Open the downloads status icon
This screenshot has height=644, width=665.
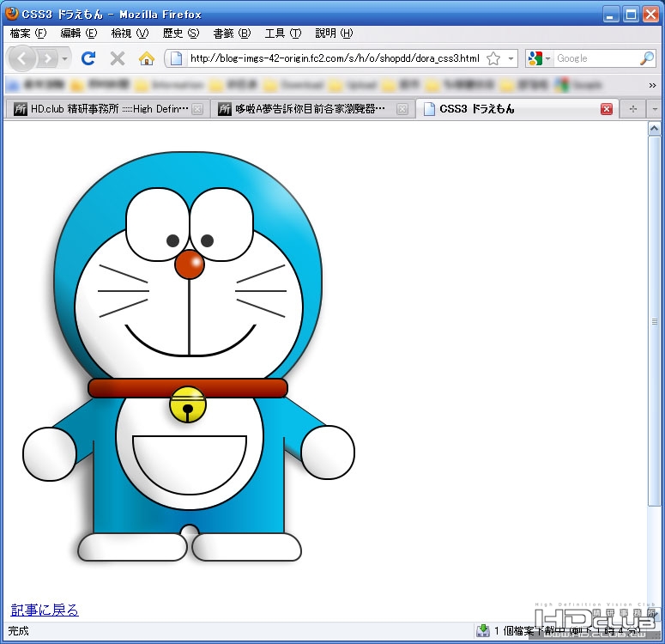(483, 631)
